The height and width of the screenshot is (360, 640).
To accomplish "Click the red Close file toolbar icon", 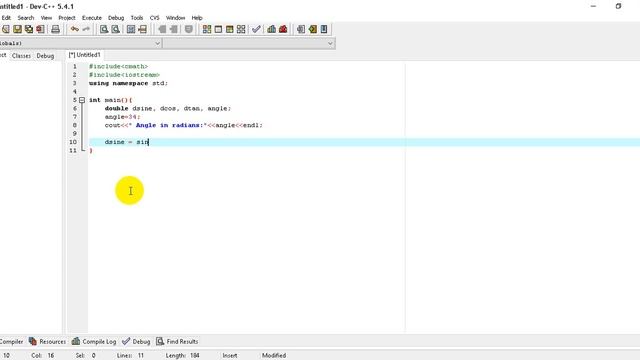I will pyautogui.click(x=40, y=29).
